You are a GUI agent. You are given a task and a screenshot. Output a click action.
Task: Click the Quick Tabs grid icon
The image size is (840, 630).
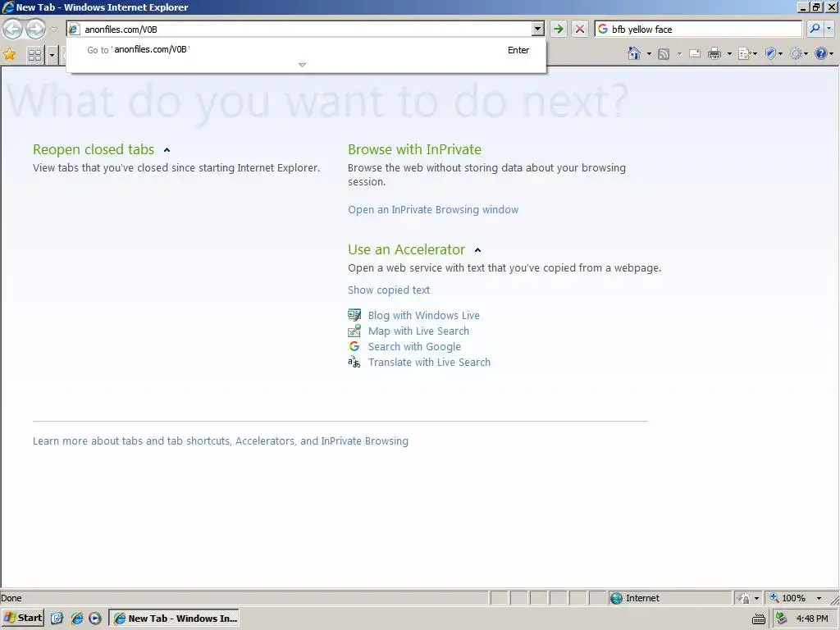34,55
